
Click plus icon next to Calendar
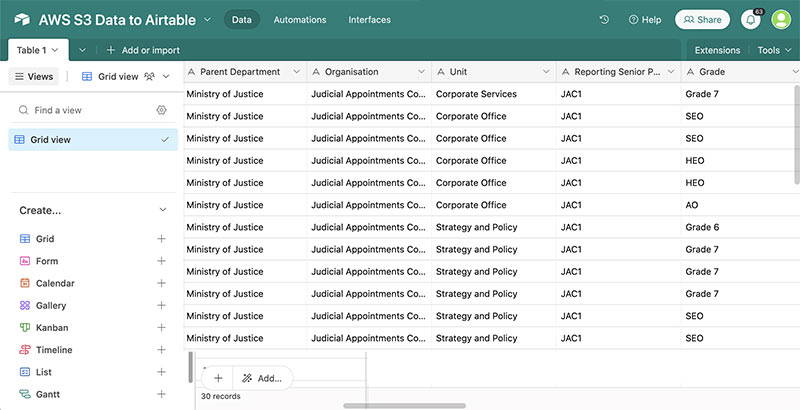pyautogui.click(x=161, y=283)
